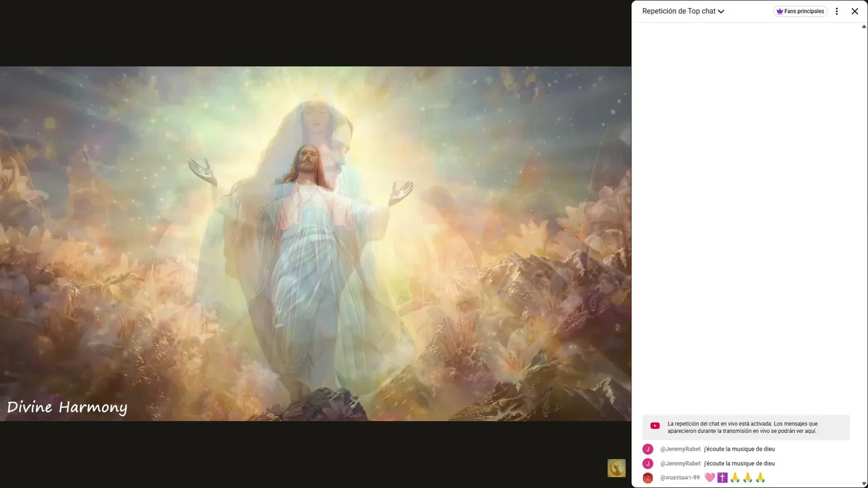
Task: Open the "Repetición de Top chat" dropdown
Action: point(683,12)
